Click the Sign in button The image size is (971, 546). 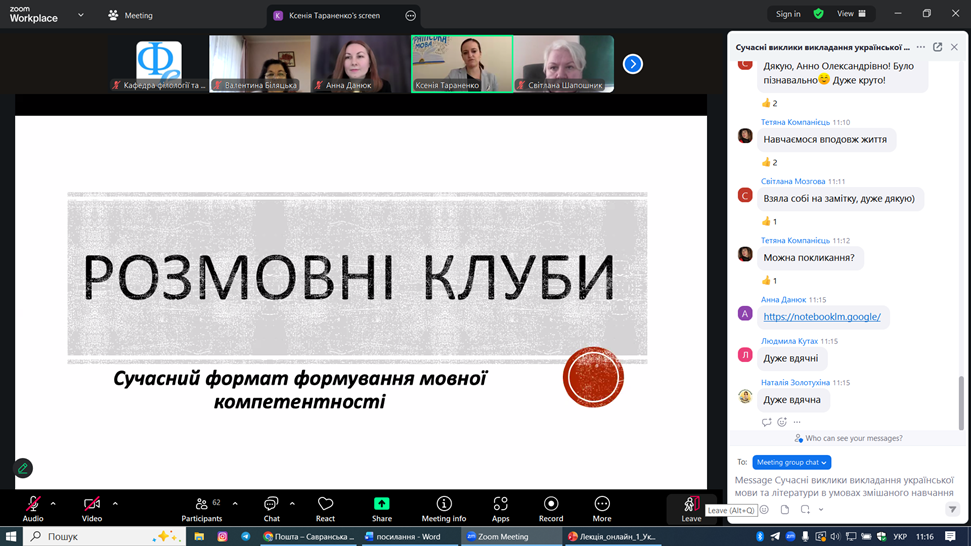pos(788,14)
